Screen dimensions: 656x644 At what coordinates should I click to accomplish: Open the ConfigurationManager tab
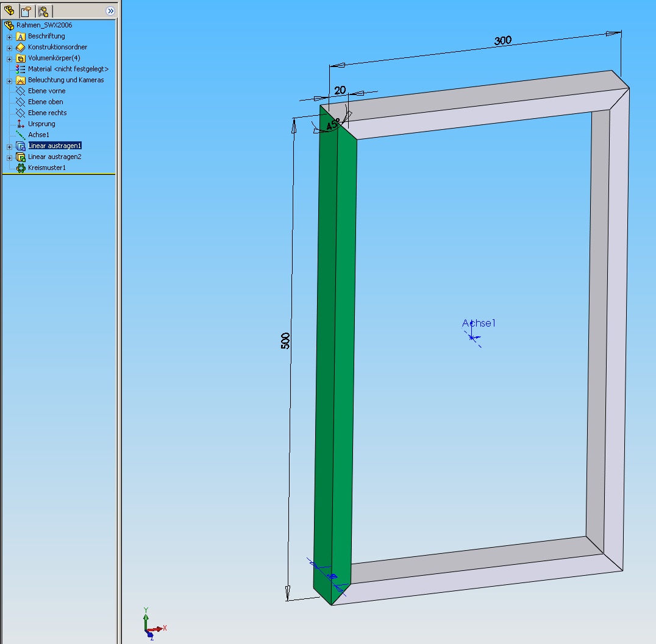point(43,12)
